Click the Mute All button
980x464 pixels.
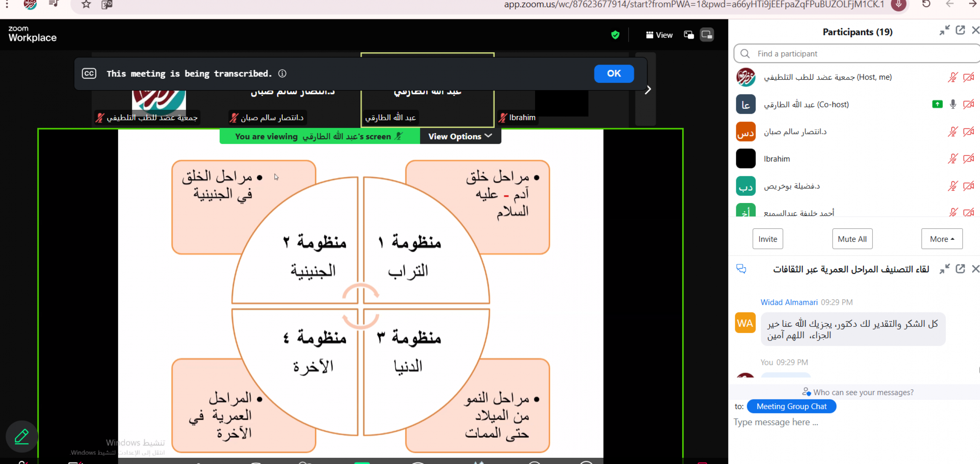tap(852, 239)
